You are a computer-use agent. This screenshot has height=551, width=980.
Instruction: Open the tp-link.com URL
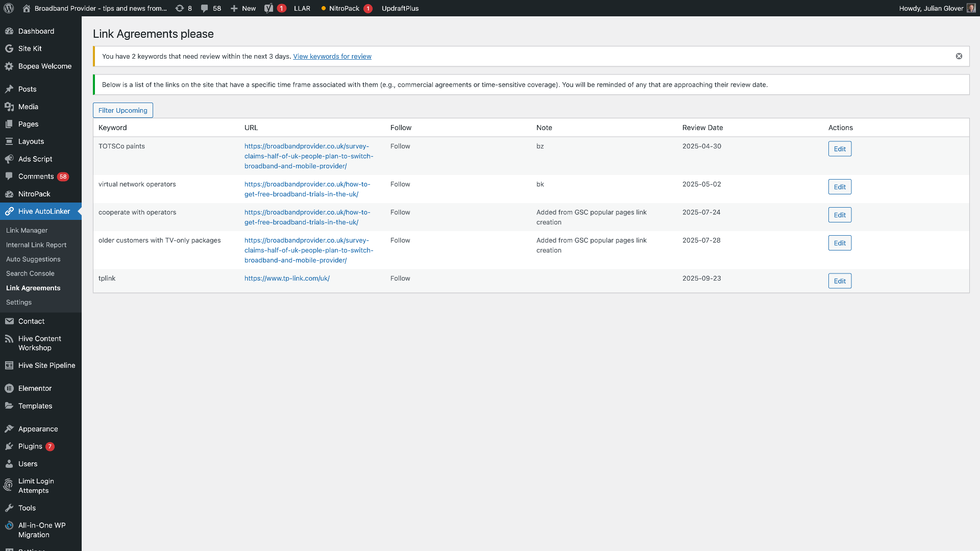[x=287, y=278]
